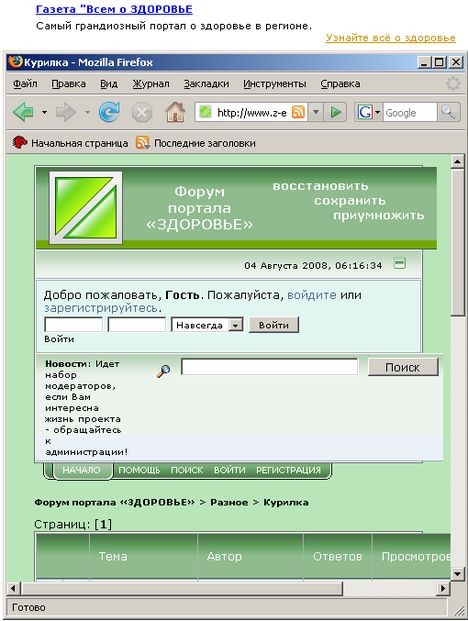Click the войдите link
This screenshot has height=621, width=468.
click(312, 295)
